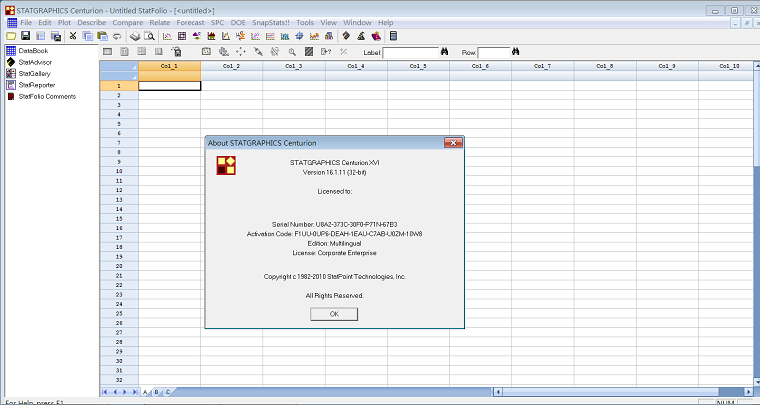The width and height of the screenshot is (760, 405).
Task: Click OK in the About dialog
Action: tap(334, 314)
